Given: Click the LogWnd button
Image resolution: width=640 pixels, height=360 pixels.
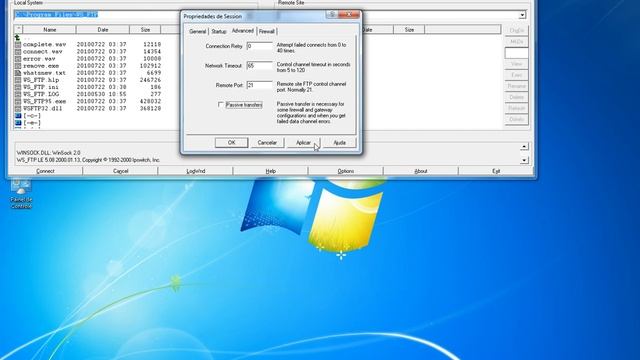Looking at the screenshot, I should click(196, 171).
